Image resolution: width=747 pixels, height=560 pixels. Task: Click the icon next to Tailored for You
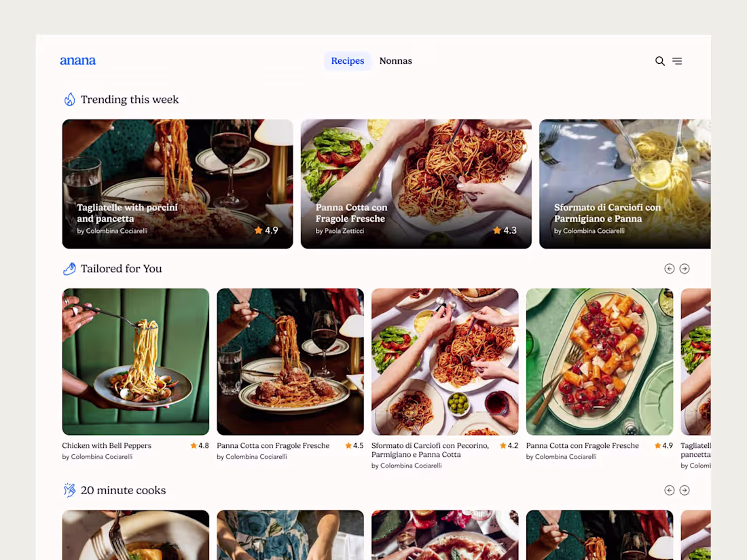(x=69, y=268)
